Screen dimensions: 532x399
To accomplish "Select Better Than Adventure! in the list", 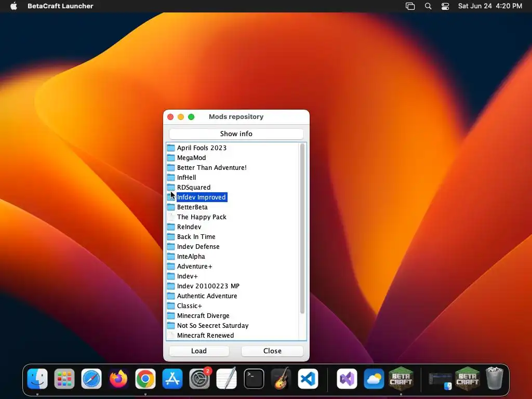I will pos(212,168).
